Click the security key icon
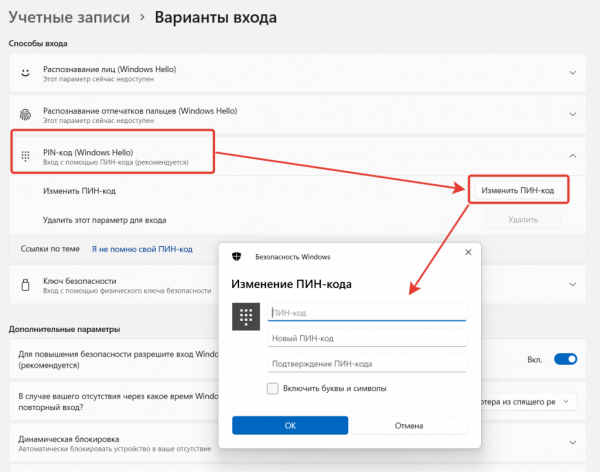The image size is (600, 472). pos(25,285)
